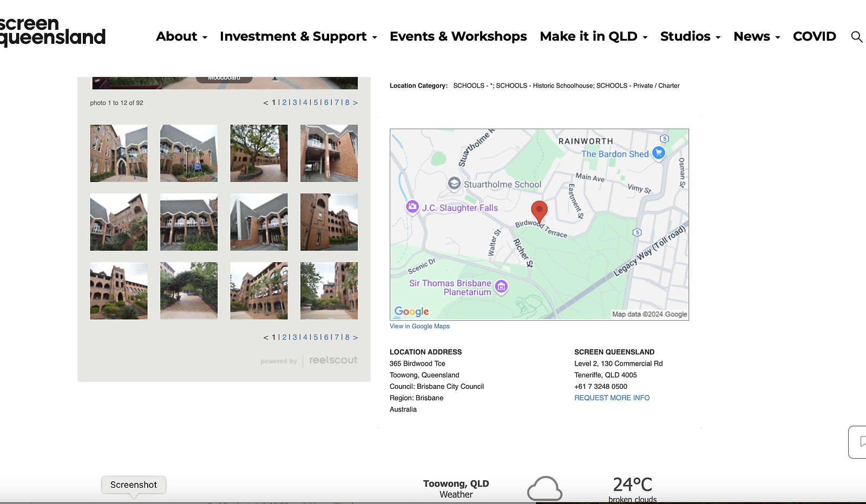866x504 pixels.
Task: Click Map data ©2024 Google attribution
Action: [x=649, y=314]
